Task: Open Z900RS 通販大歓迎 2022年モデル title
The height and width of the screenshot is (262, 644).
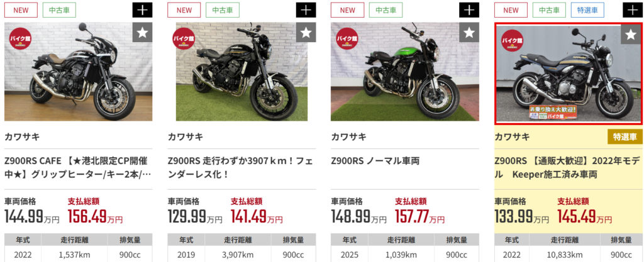Action: coord(569,167)
